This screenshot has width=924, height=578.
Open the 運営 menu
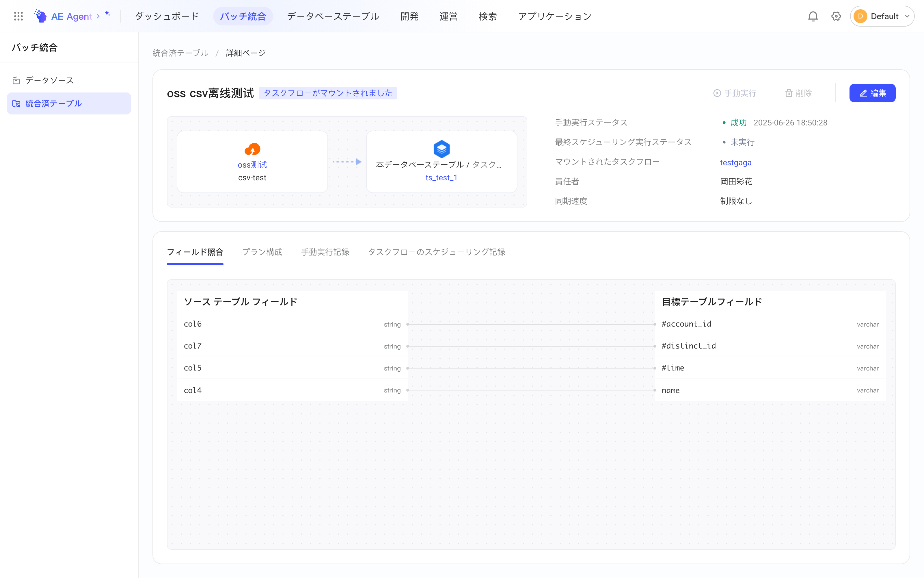(449, 16)
